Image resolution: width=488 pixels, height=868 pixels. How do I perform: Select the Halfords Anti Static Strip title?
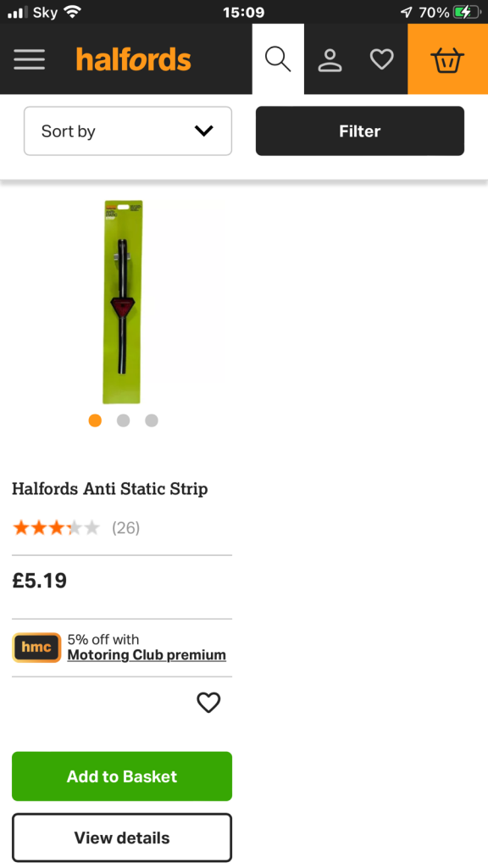tap(110, 489)
